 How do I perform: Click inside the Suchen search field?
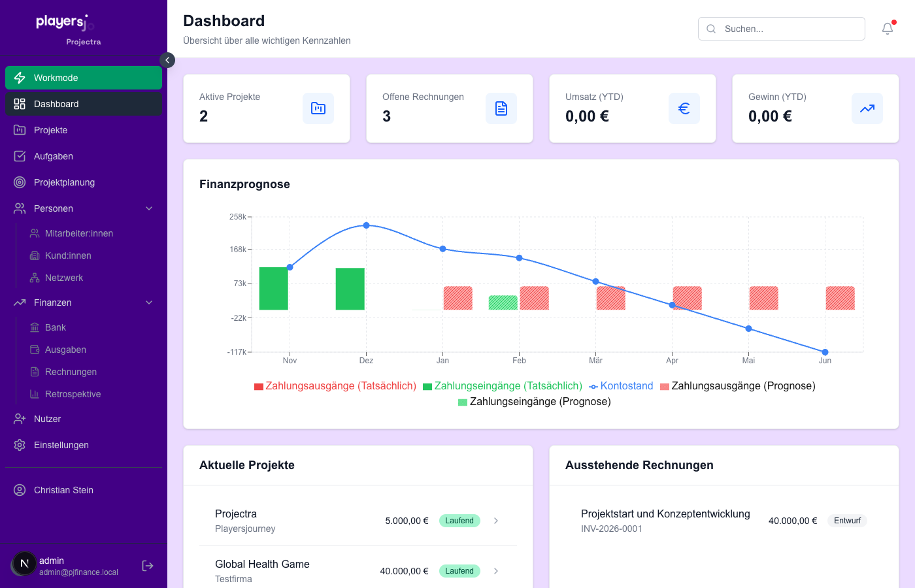[781, 28]
